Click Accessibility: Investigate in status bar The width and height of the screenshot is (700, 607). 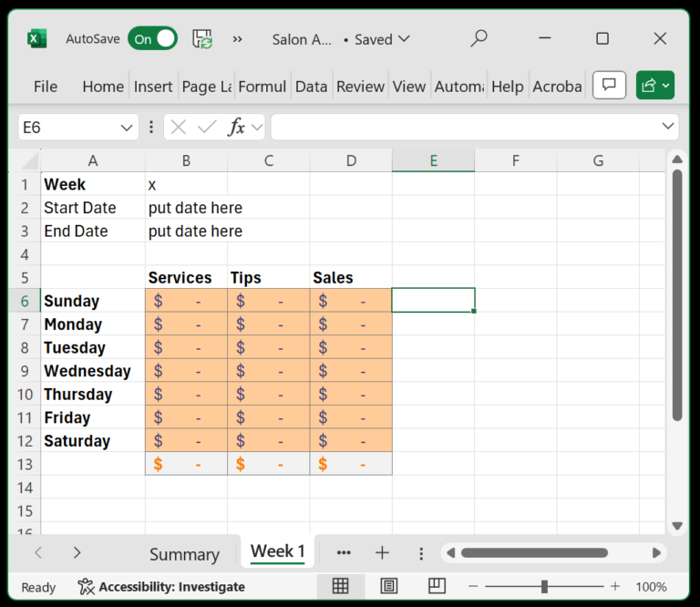pyautogui.click(x=162, y=587)
